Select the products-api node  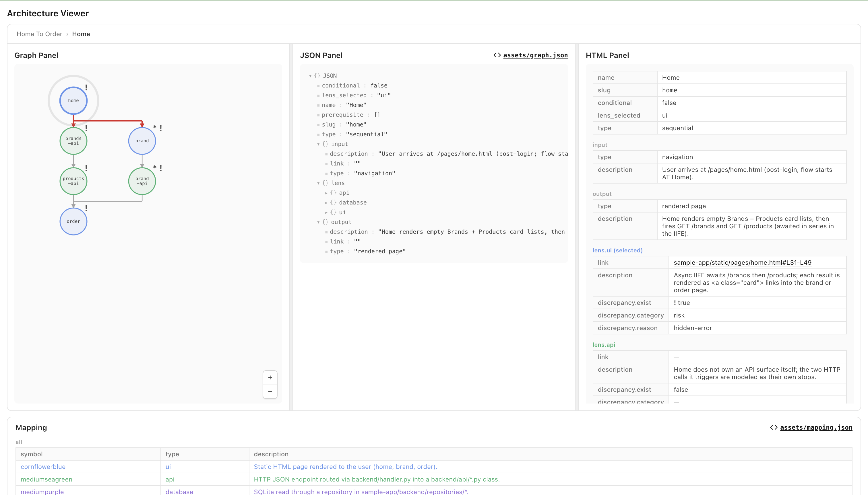click(73, 181)
